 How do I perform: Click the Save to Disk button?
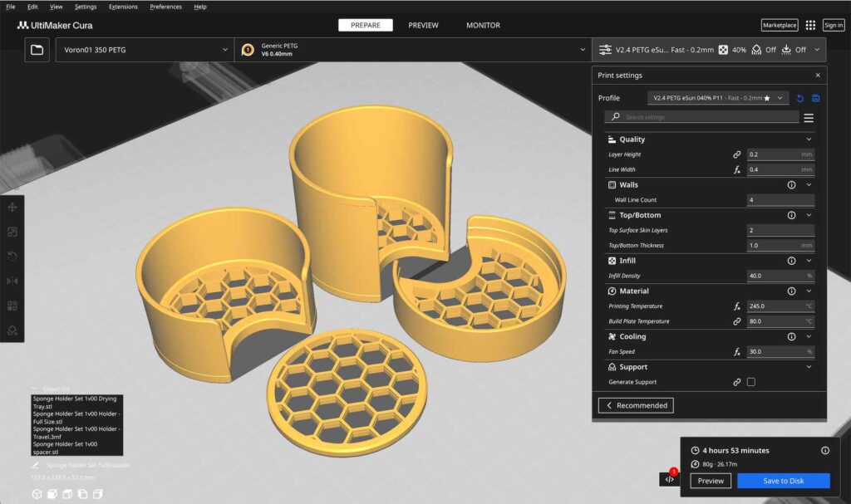tap(783, 481)
